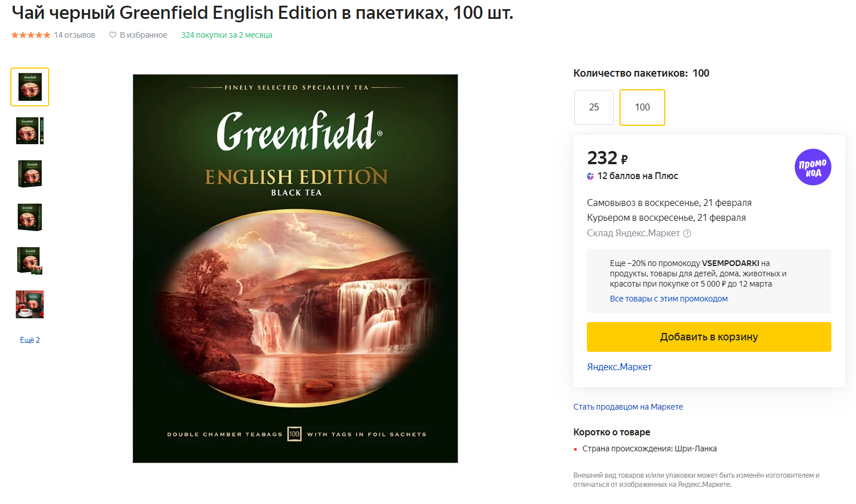Open the 14 отзывов reviews link
Image resolution: width=856 pixels, height=504 pixels.
point(74,35)
